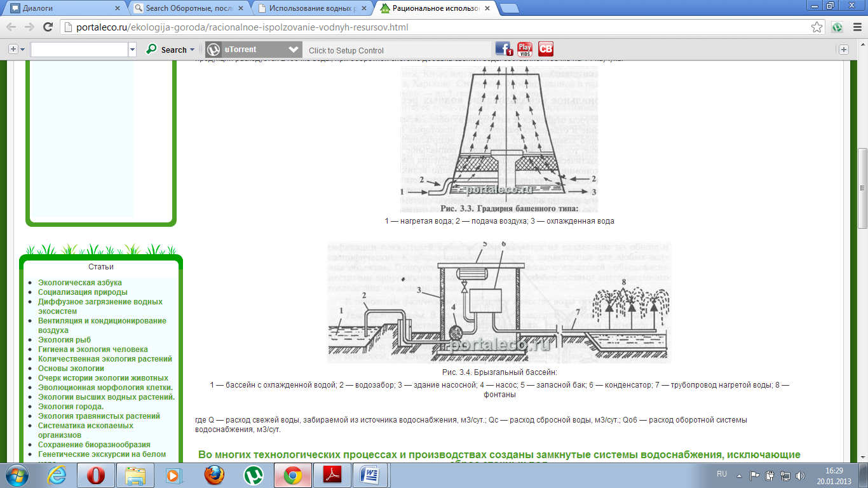868x488 pixels.
Task: Click the Action Center flag tray icon
Action: pos(755,475)
